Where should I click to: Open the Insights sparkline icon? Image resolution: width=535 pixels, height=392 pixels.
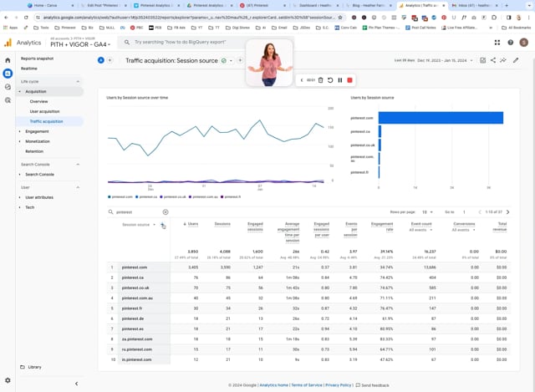(503, 60)
